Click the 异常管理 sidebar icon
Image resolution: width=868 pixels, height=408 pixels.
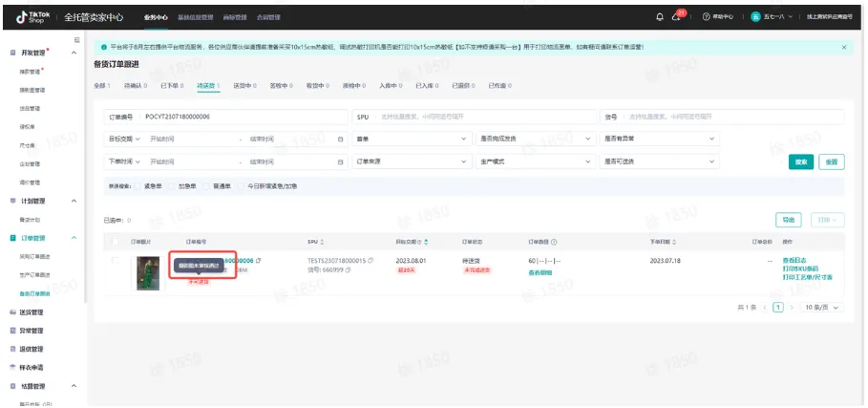(x=12, y=331)
